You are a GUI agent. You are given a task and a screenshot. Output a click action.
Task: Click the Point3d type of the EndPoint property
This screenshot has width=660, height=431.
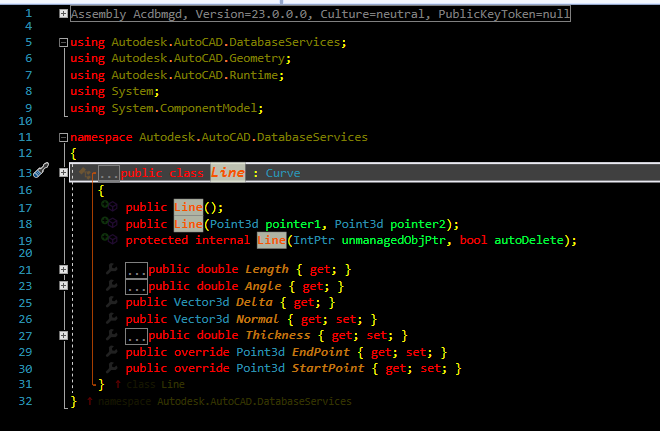click(x=260, y=352)
